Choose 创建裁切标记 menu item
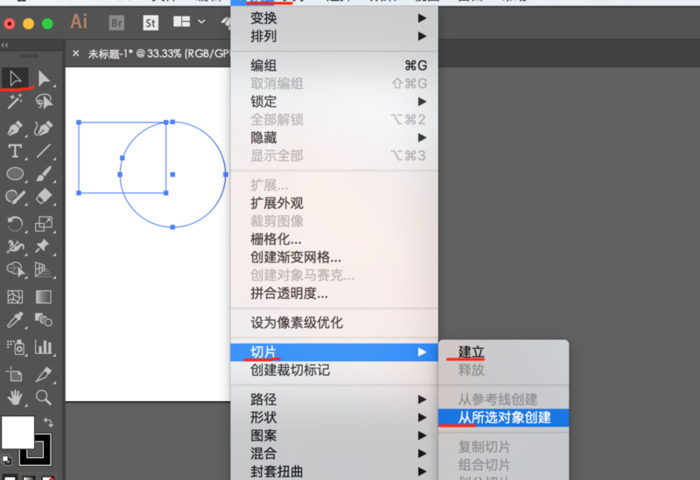 pos(334,370)
